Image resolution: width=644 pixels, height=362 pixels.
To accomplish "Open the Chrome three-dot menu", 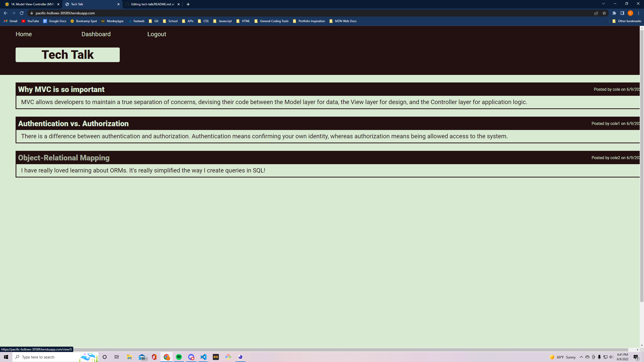I will (638, 13).
